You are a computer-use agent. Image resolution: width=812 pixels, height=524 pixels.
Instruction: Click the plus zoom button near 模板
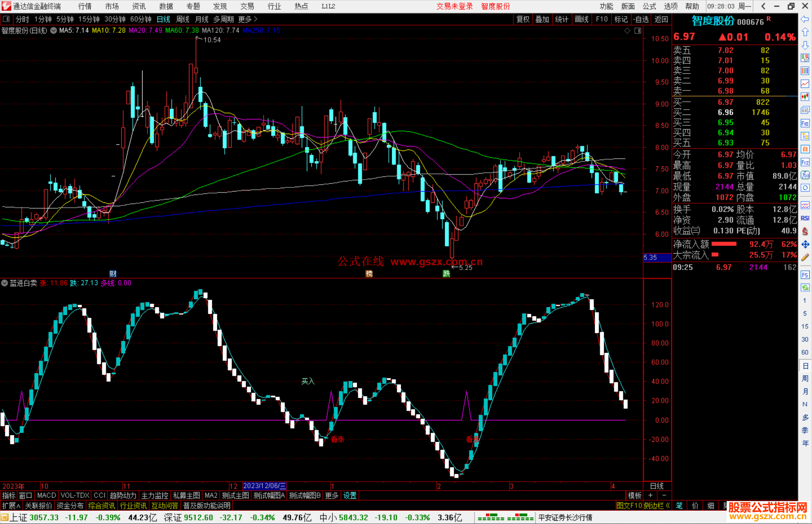coord(650,495)
